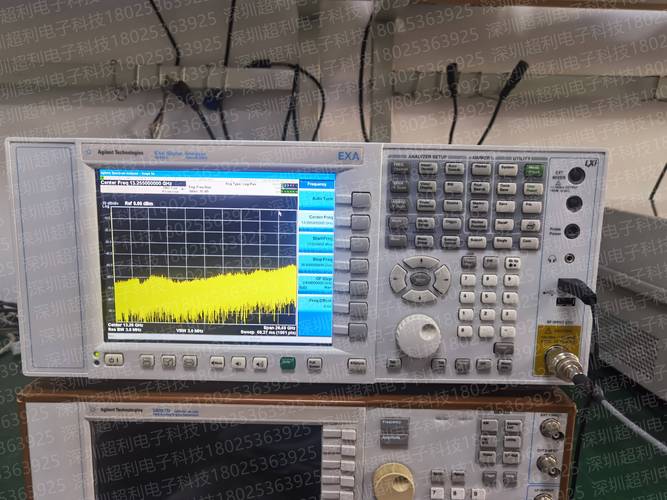Tap numeric key 3 on keypad
Viewport: 667px width, 500px height.
pos(509,315)
